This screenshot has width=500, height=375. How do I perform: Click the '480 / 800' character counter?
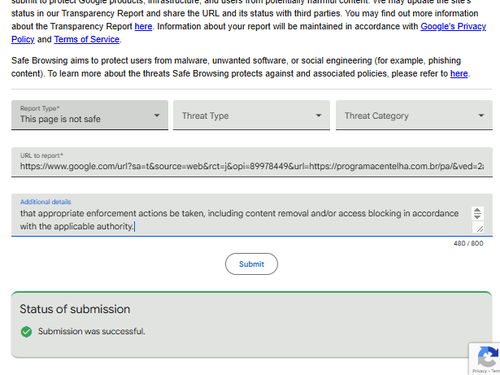[x=468, y=243]
